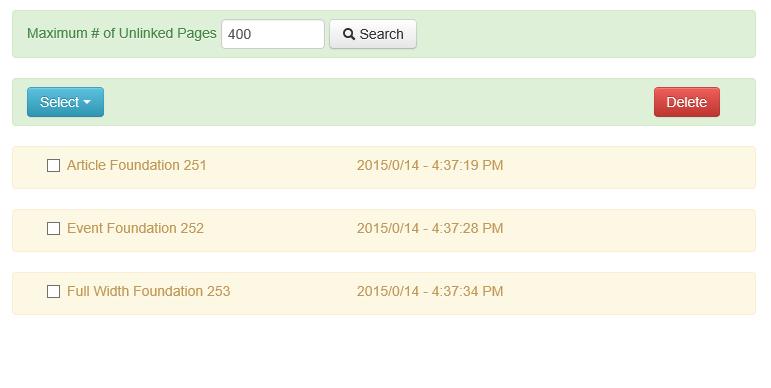Open the Event Foundation 252 page title
Viewport: 771px width, 388px height.
pos(135,228)
